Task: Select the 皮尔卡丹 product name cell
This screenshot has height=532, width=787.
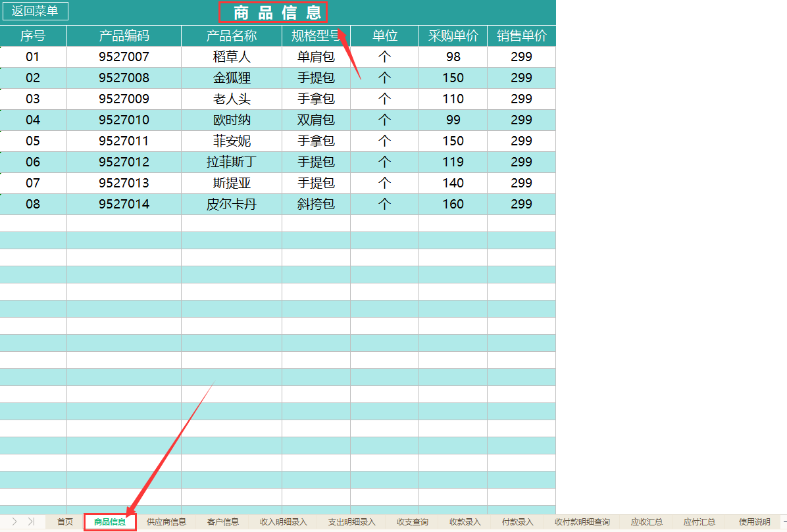Action: pos(231,204)
